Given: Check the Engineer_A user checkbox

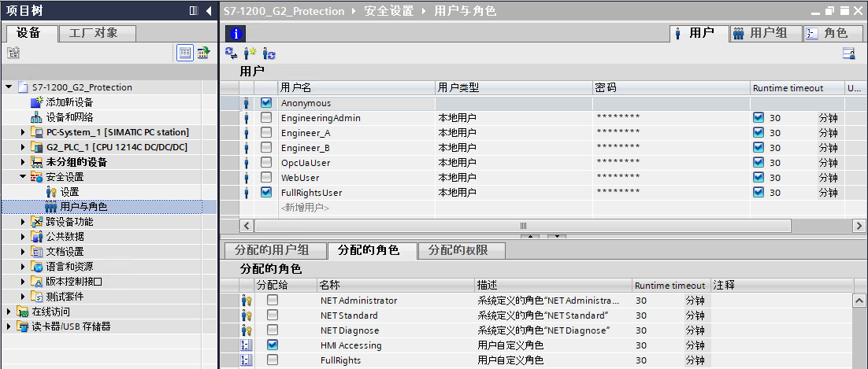Looking at the screenshot, I should (x=266, y=132).
